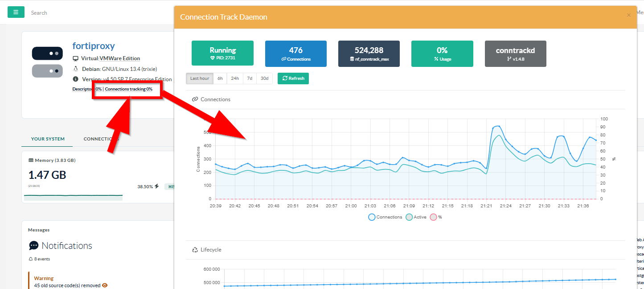
Task: Toggle the % series in chart legend
Action: point(436,217)
